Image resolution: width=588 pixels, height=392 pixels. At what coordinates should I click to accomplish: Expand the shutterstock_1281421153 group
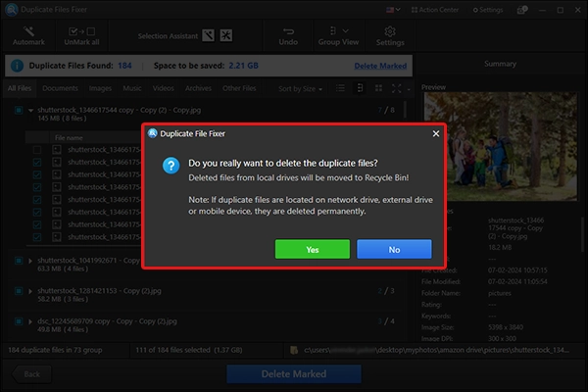[30, 291]
